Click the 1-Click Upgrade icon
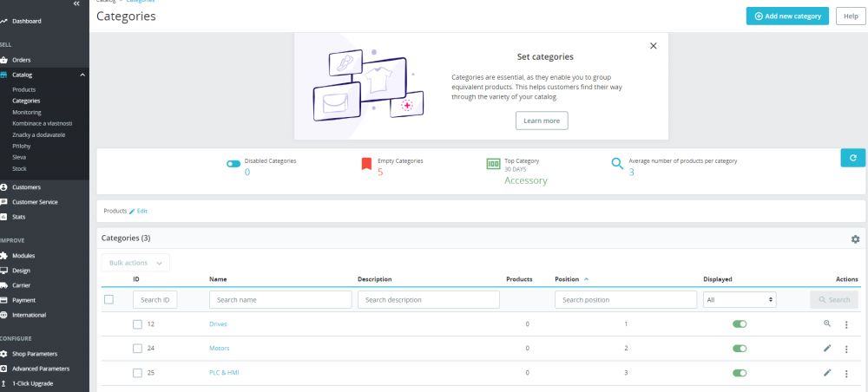This screenshot has width=868, height=392. tap(3, 383)
